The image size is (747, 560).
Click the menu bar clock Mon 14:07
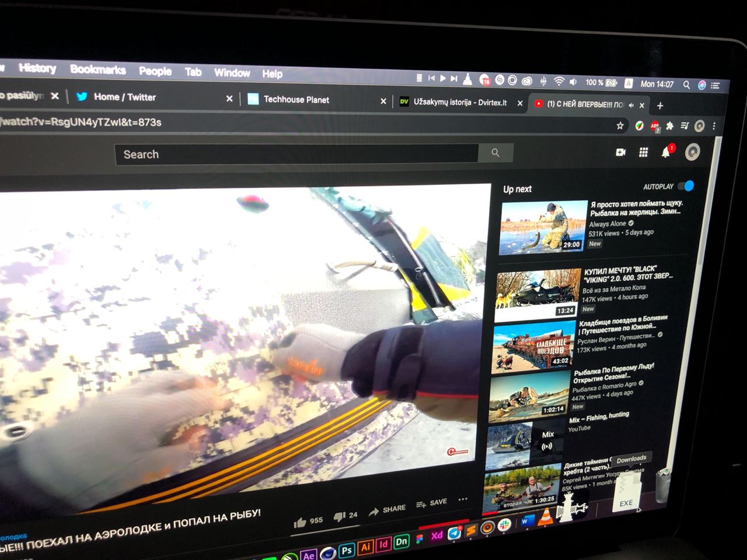pyautogui.click(x=657, y=84)
